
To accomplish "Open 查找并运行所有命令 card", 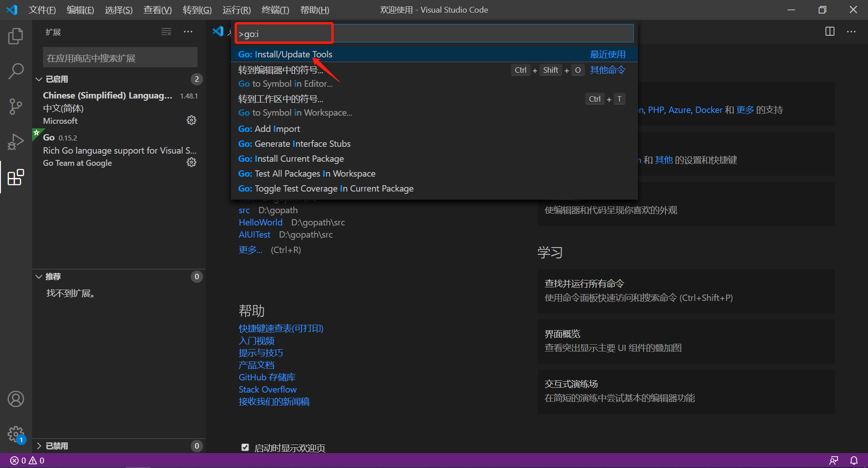I will [686, 291].
